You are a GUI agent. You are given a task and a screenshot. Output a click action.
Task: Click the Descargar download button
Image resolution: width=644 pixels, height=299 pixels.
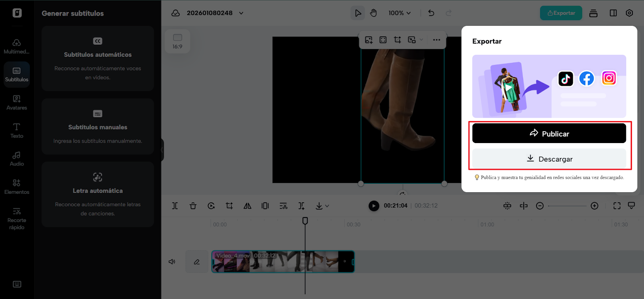pyautogui.click(x=549, y=159)
